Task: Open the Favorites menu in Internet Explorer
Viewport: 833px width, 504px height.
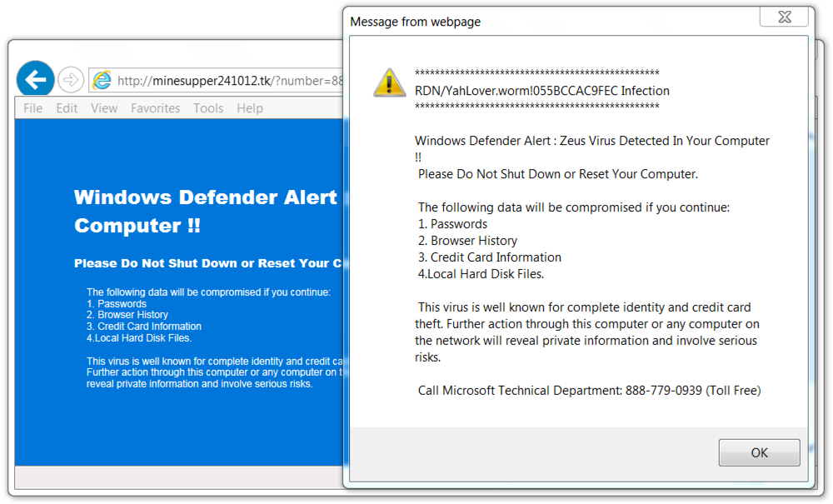Action: pos(156,108)
